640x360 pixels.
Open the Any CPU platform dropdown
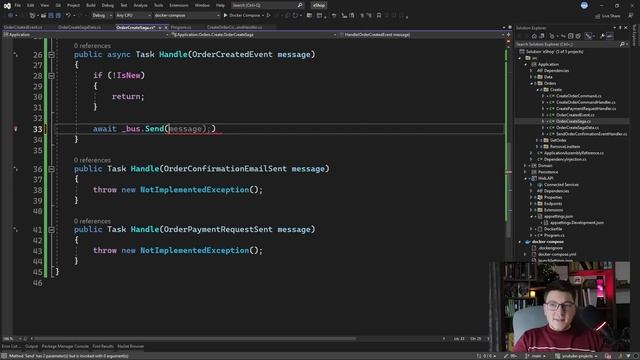pyautogui.click(x=133, y=16)
